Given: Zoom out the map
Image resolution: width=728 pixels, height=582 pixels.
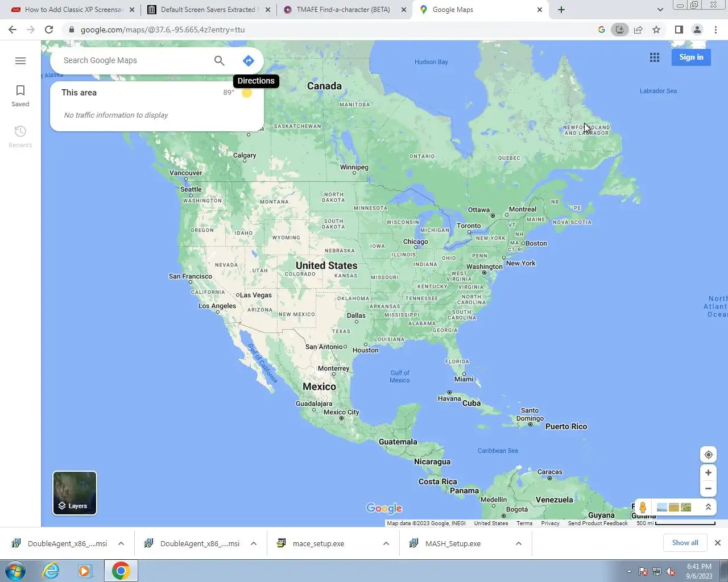Looking at the screenshot, I should [x=709, y=489].
